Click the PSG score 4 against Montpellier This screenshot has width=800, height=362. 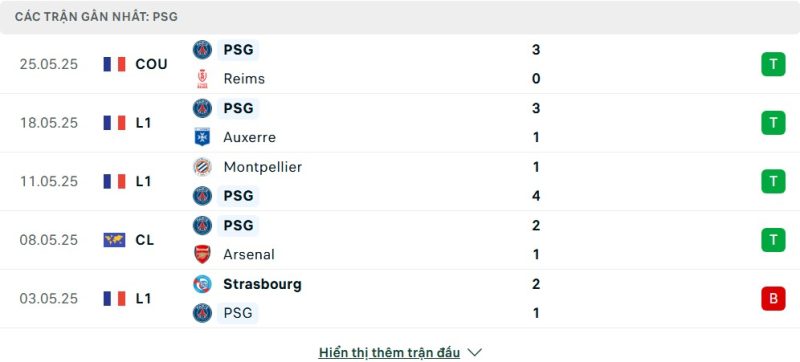point(536,196)
